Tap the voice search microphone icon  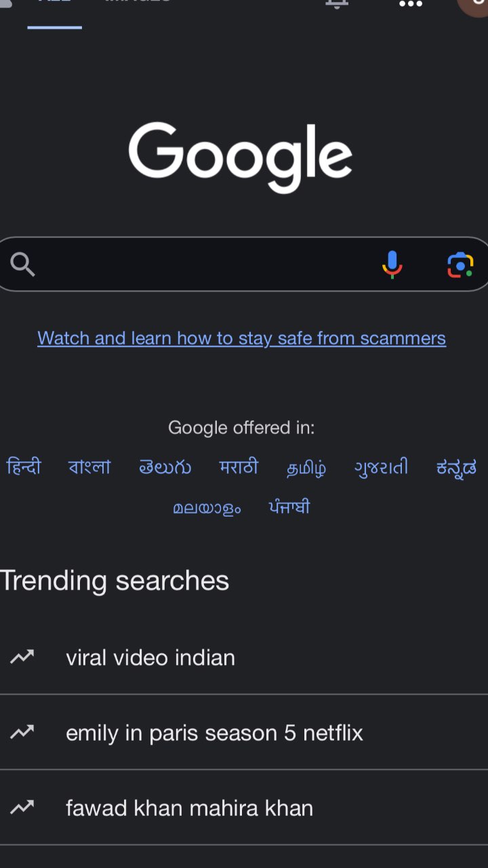coord(392,264)
